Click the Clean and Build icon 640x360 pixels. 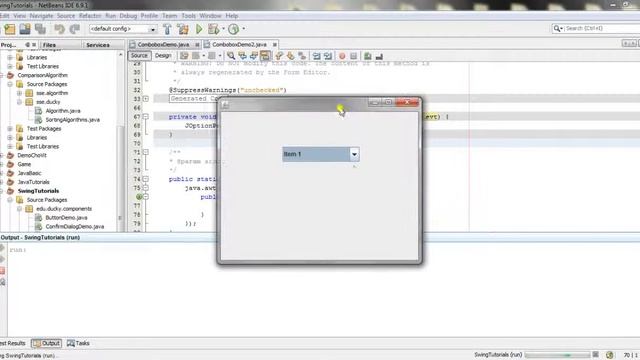tap(183, 29)
